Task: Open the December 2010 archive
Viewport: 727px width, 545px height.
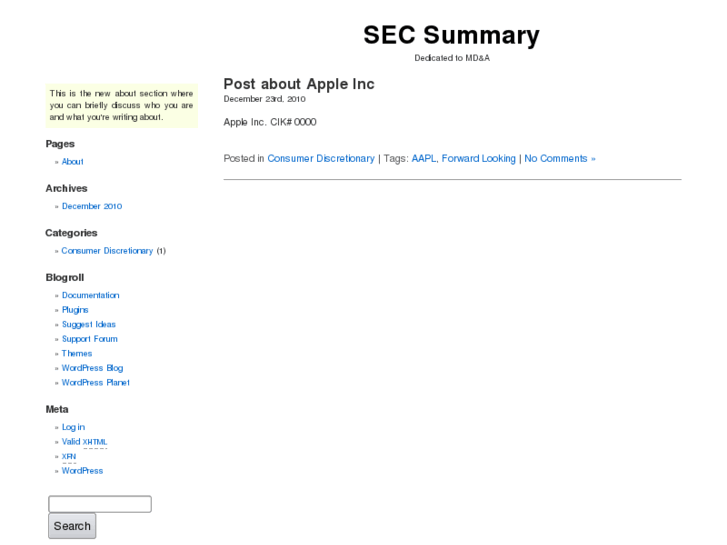Action: [92, 206]
